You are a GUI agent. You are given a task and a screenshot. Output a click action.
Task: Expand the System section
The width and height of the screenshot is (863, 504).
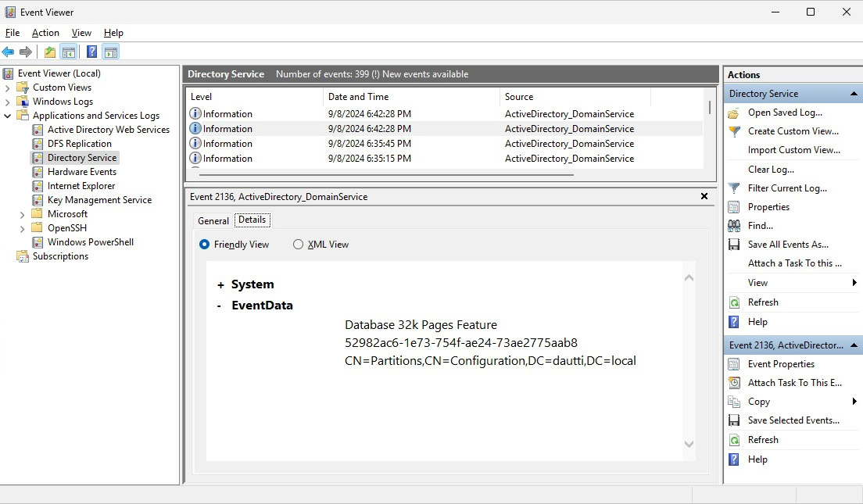pyautogui.click(x=220, y=285)
